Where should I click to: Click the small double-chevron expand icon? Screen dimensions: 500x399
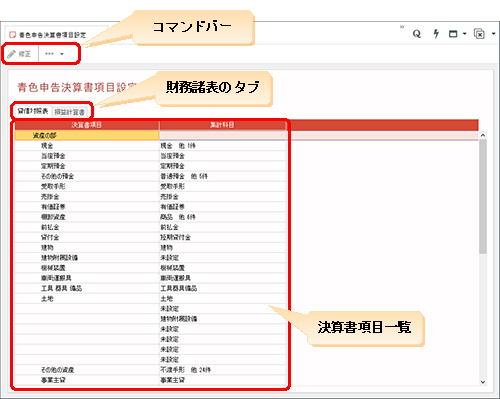402,27
